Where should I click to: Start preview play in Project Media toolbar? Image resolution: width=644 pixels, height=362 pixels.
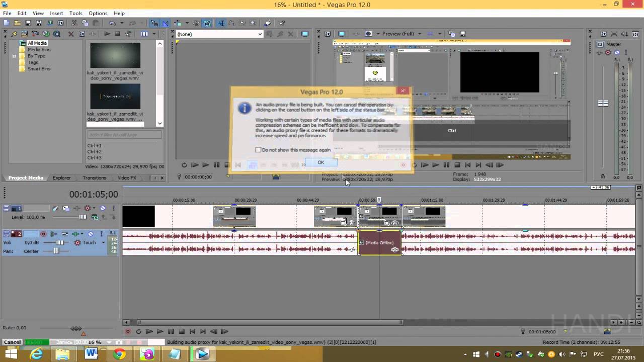coord(107,34)
